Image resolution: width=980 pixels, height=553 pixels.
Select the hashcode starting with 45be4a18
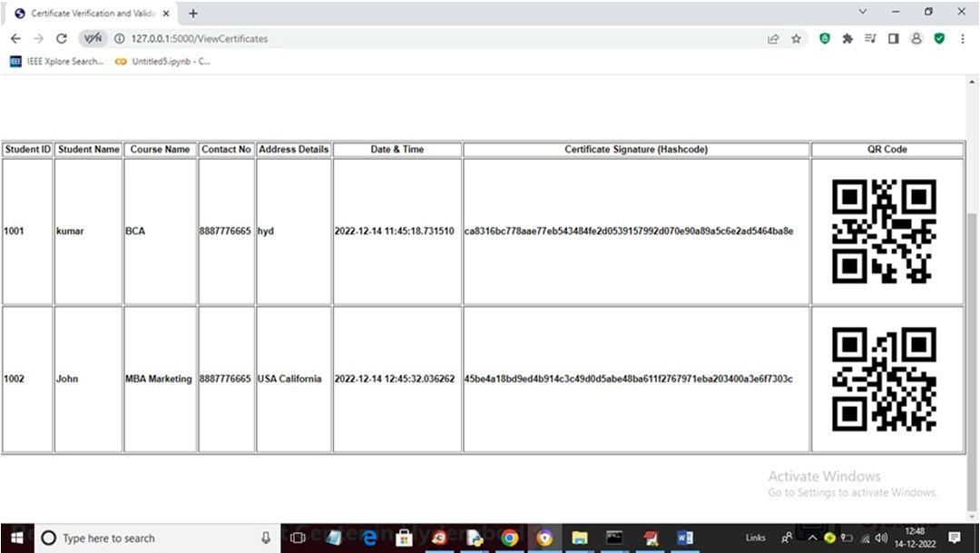[628, 379]
